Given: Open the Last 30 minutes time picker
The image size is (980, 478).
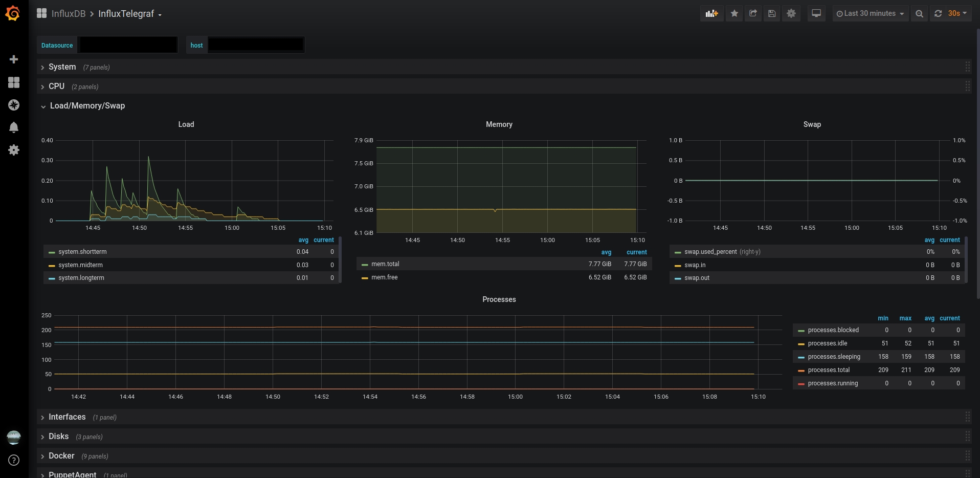Looking at the screenshot, I should pyautogui.click(x=870, y=14).
